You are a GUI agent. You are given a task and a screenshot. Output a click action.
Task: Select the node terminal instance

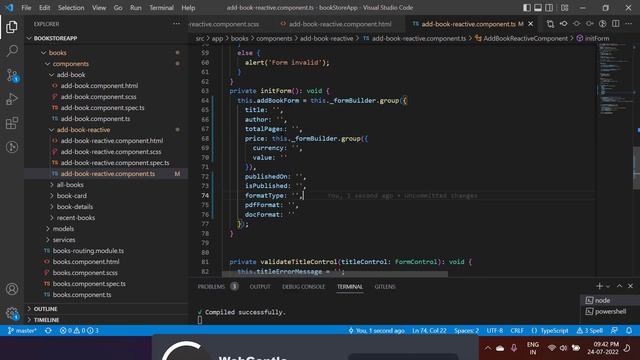point(610,300)
